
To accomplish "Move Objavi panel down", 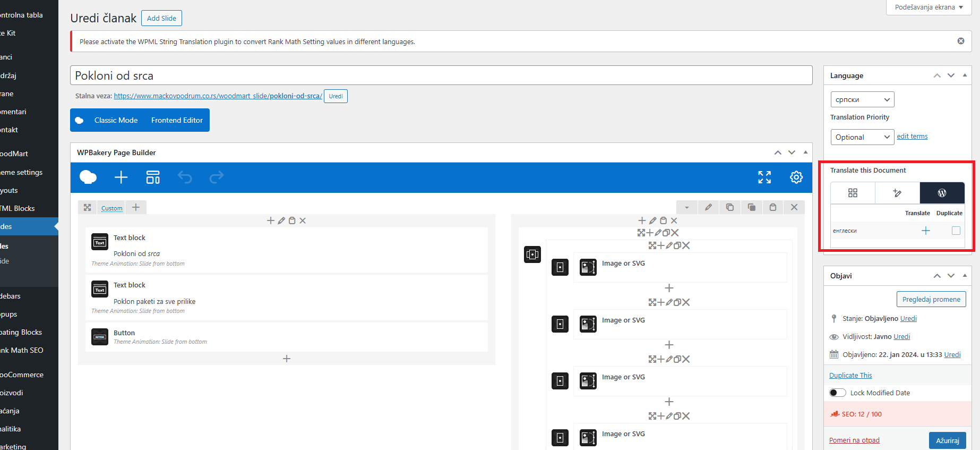I will pyautogui.click(x=951, y=276).
